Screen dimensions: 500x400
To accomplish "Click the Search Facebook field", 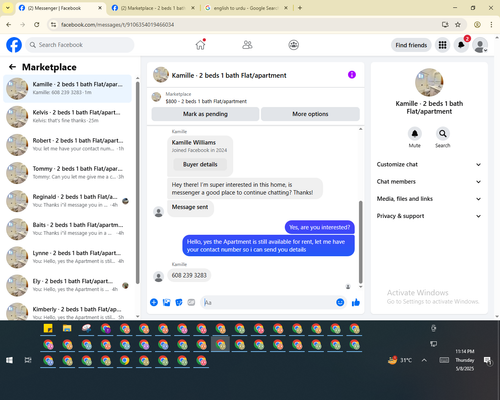I will click(80, 45).
